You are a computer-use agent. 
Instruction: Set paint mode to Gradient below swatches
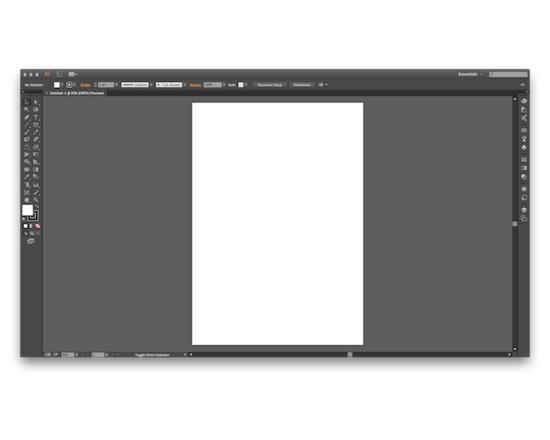pyautogui.click(x=31, y=226)
